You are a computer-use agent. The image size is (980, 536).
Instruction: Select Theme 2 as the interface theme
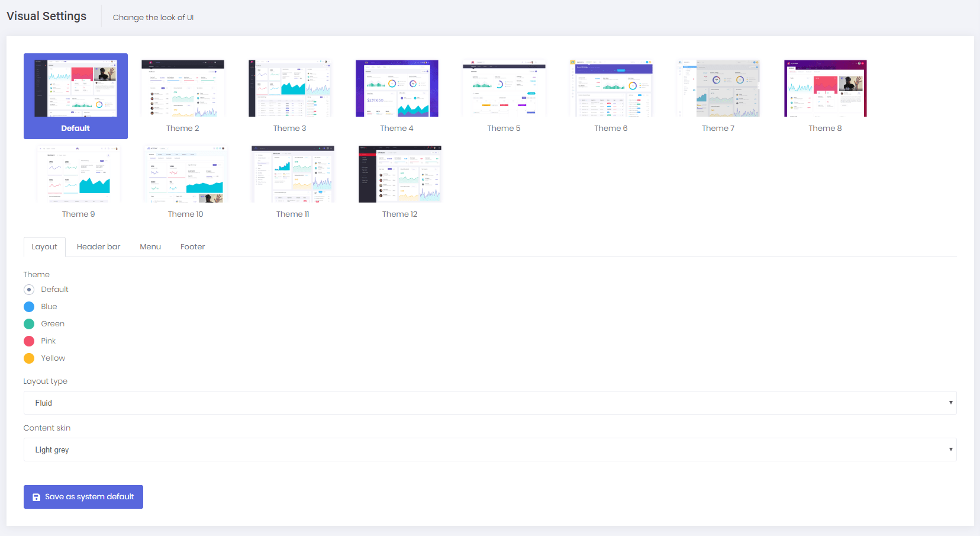(x=182, y=89)
